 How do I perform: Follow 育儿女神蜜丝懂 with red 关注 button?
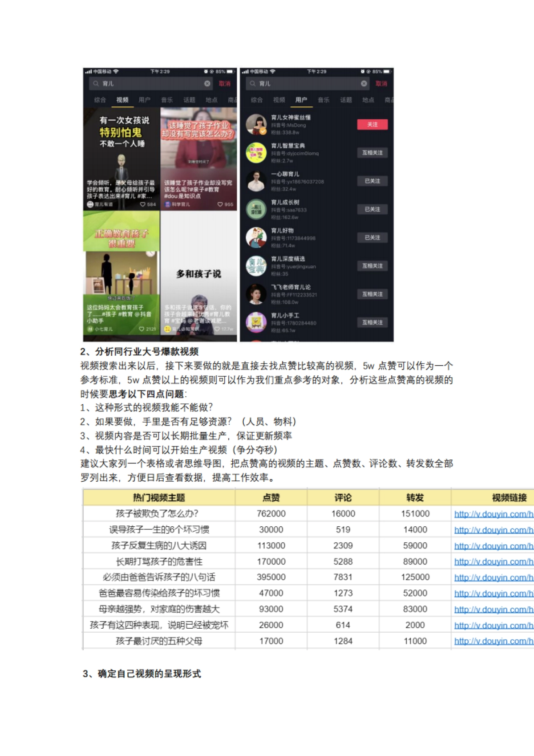coord(372,125)
